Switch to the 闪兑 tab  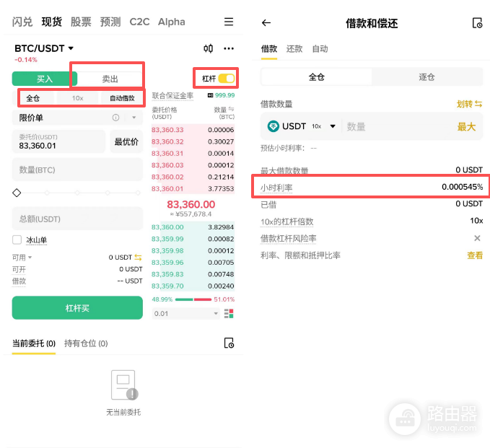(22, 22)
